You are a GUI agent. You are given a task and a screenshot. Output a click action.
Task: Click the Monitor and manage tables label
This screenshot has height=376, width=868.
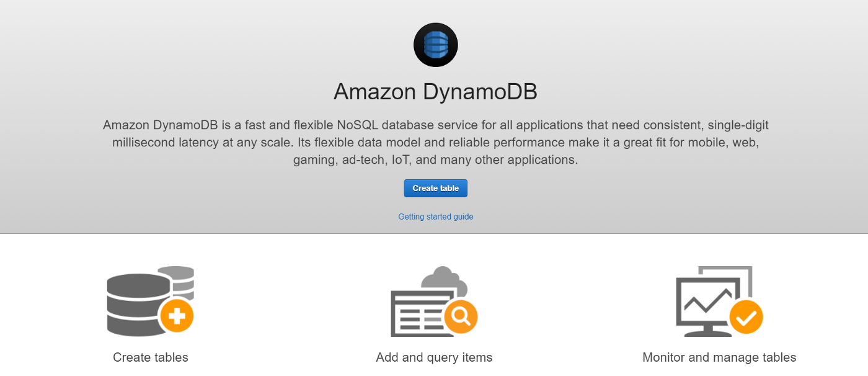click(x=719, y=357)
